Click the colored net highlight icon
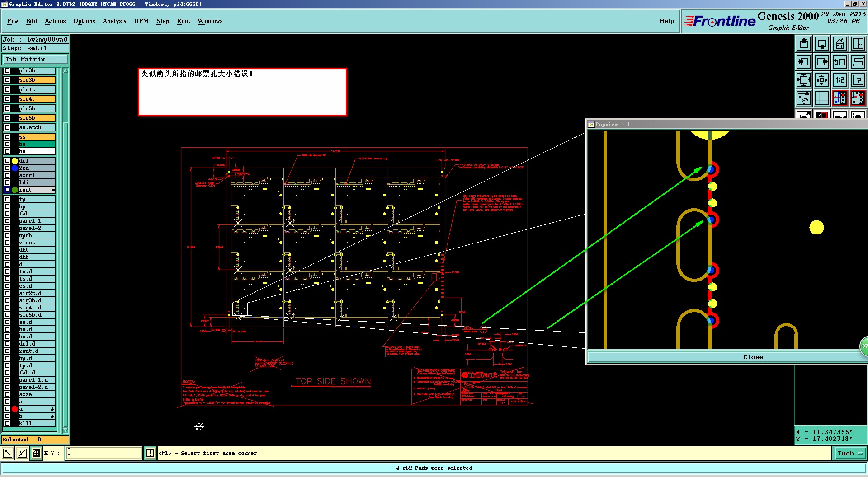The width and height of the screenshot is (868, 477). 840,98
